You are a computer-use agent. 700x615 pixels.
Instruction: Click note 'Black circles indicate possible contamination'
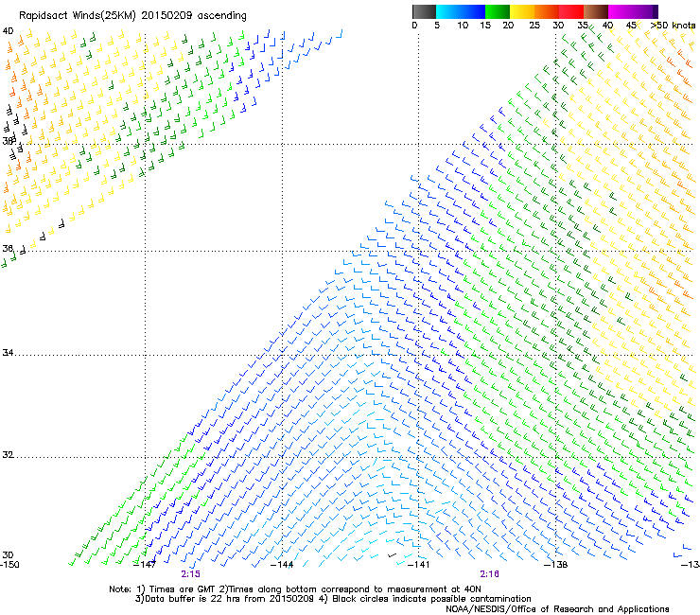pos(429,599)
